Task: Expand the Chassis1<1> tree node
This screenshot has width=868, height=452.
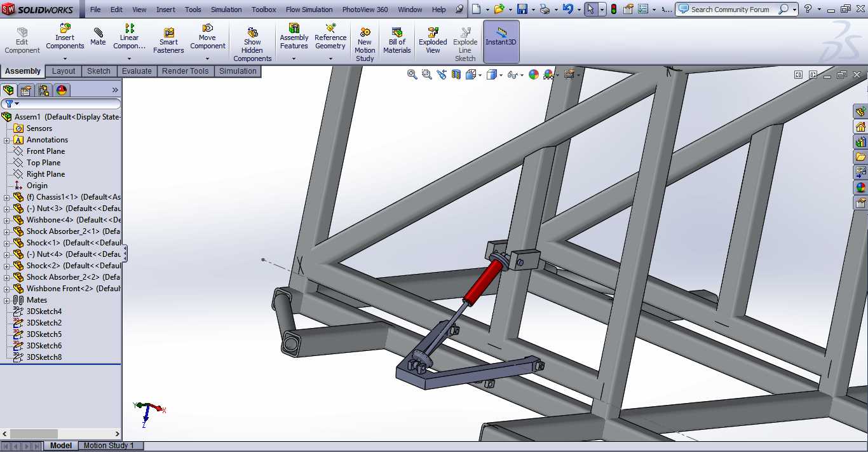Action: (7, 197)
